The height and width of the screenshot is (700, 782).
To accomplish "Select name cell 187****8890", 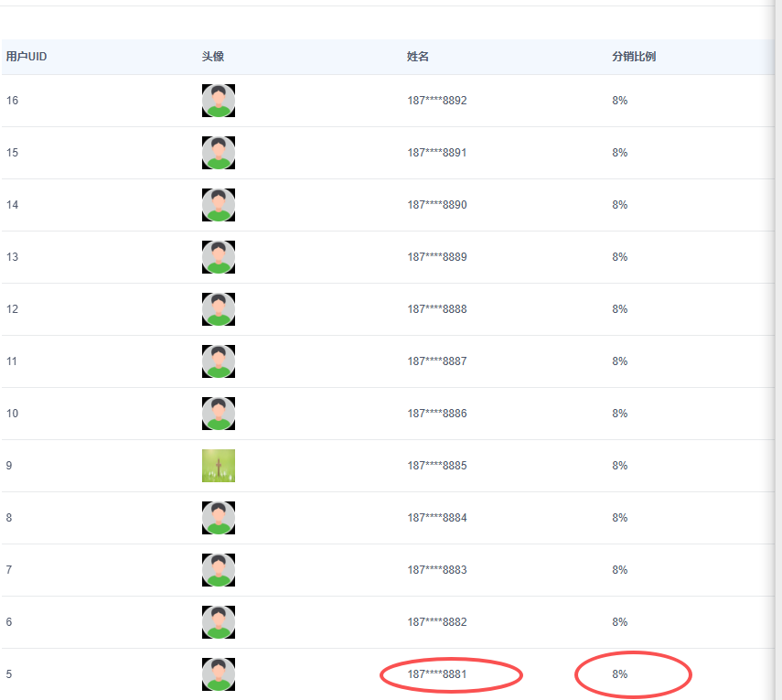I will (437, 205).
